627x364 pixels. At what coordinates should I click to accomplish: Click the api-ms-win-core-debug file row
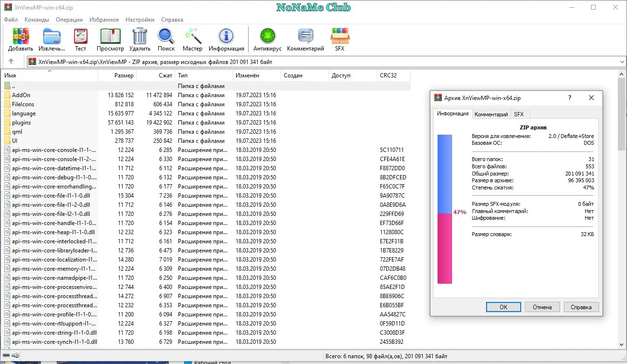click(x=206, y=177)
